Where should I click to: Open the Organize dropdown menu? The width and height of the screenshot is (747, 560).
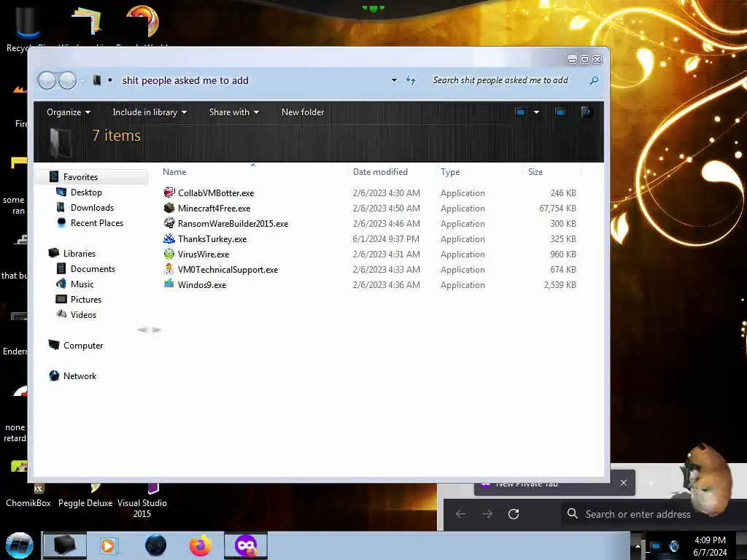(x=69, y=112)
